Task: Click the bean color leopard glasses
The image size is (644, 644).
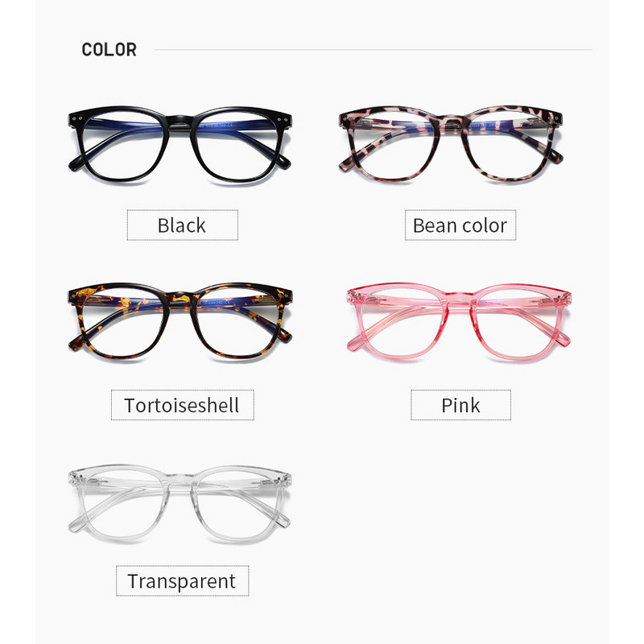Action: 451,143
